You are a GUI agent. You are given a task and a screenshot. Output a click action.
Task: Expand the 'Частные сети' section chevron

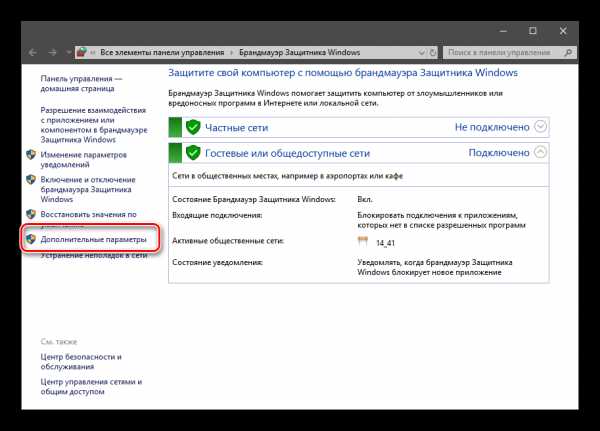tap(540, 127)
